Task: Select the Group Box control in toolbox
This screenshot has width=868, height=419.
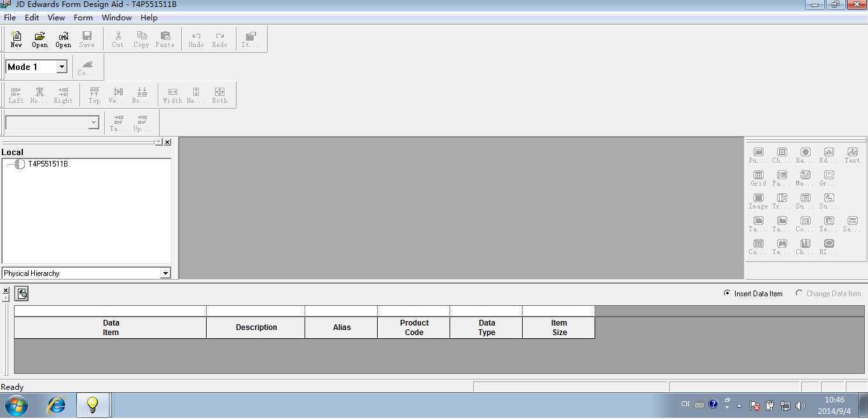Action: (829, 178)
